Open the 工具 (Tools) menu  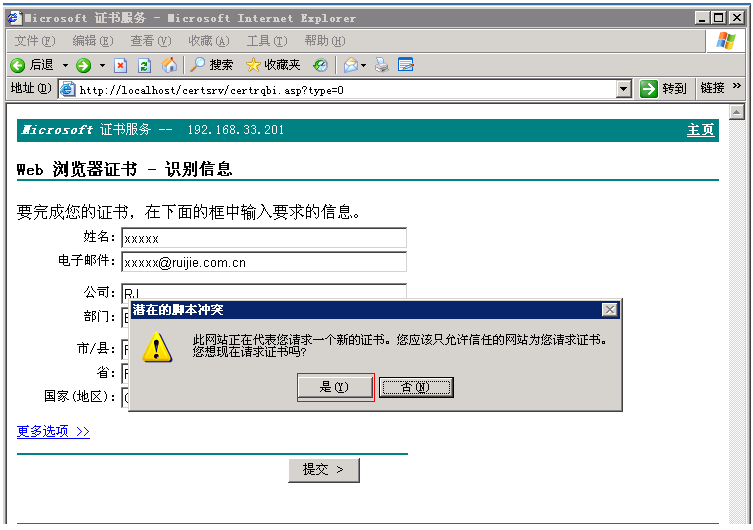click(x=266, y=41)
